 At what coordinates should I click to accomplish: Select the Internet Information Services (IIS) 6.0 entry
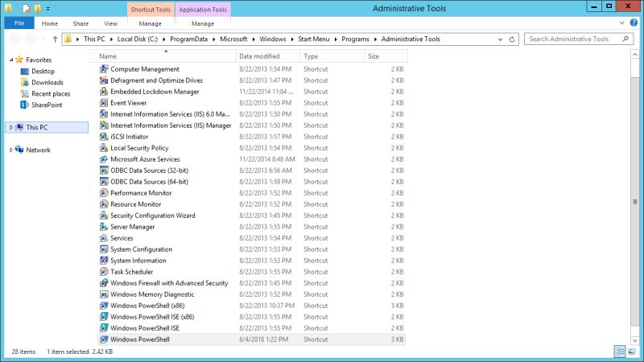tap(252, 114)
